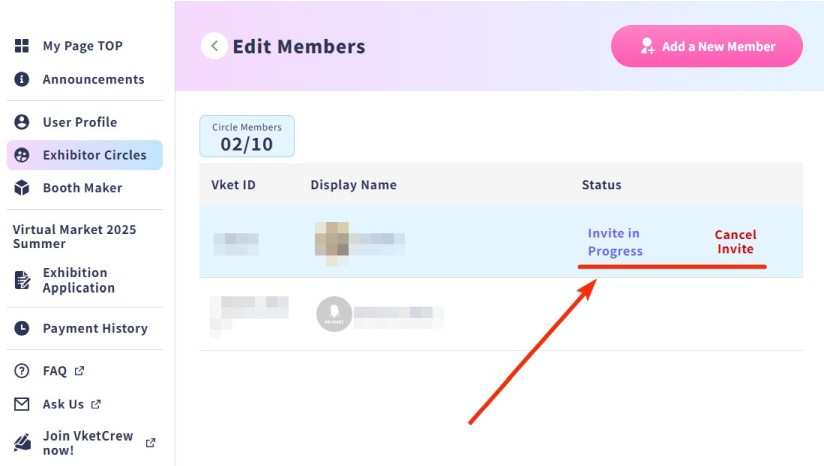Click the Circle Members 02/10 counter
Viewport: 824px width, 466px height.
pos(246,137)
